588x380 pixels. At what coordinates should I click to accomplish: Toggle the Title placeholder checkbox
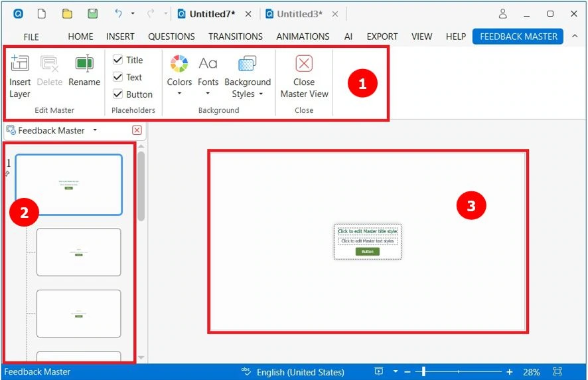coord(117,60)
